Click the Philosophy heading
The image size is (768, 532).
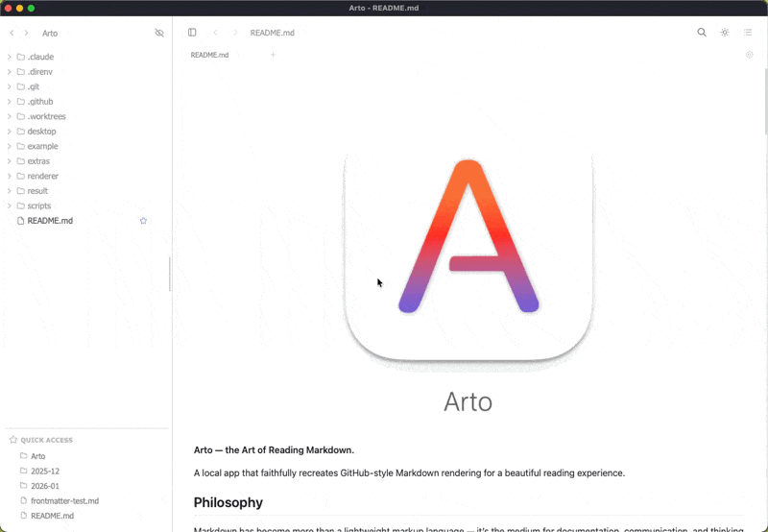coord(228,502)
